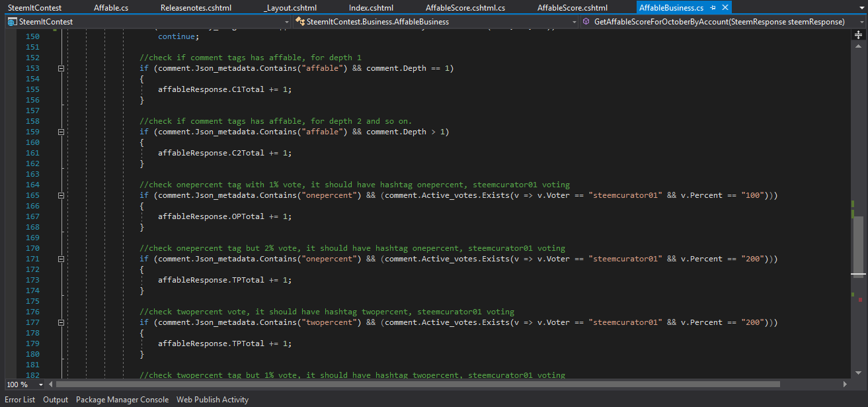Click the comment on line 176 about twopercent vote

pyautogui.click(x=327, y=312)
